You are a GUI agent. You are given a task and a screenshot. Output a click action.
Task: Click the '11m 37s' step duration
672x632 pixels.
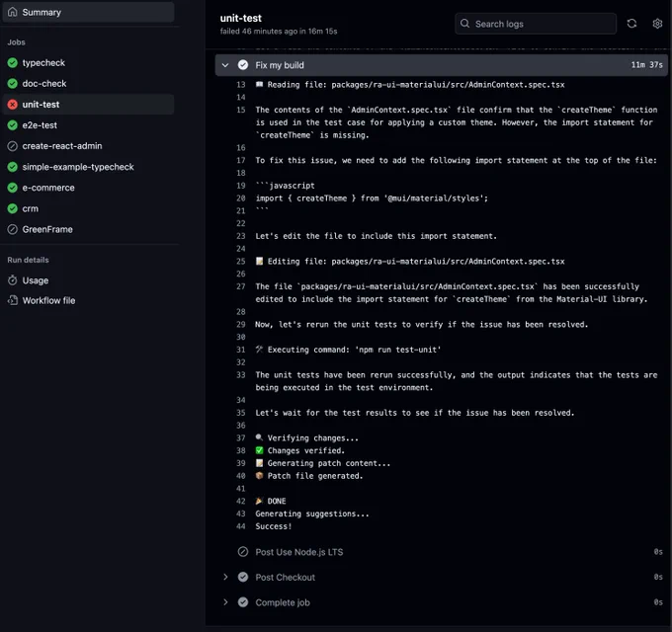pyautogui.click(x=646, y=65)
